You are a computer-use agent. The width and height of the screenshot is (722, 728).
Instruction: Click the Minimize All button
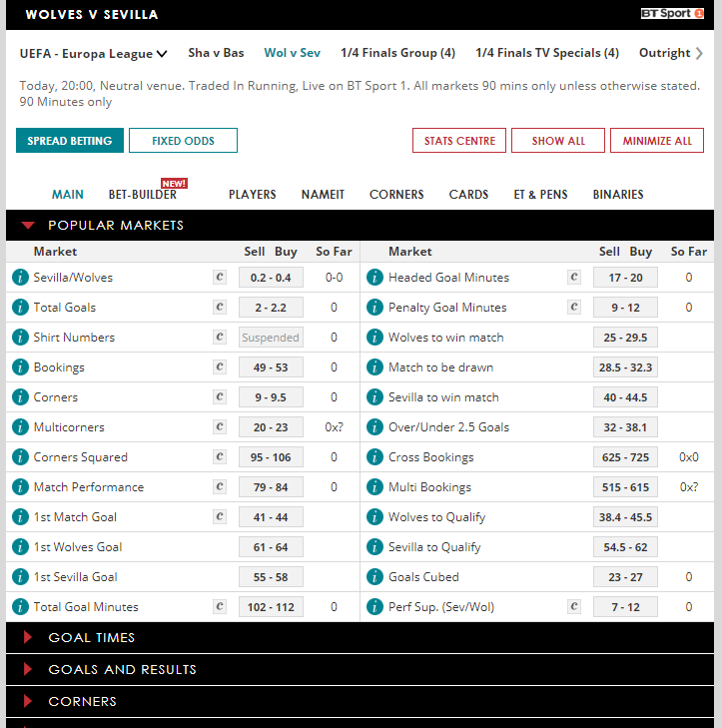(x=657, y=140)
